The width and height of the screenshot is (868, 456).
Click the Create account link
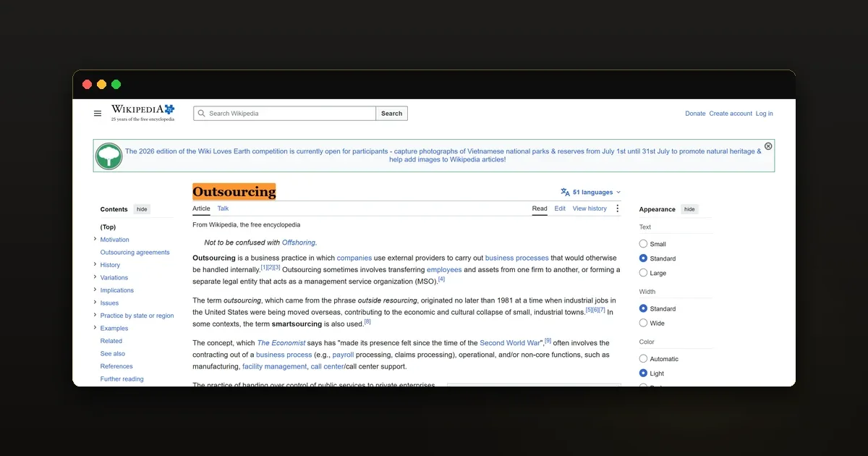(x=731, y=114)
